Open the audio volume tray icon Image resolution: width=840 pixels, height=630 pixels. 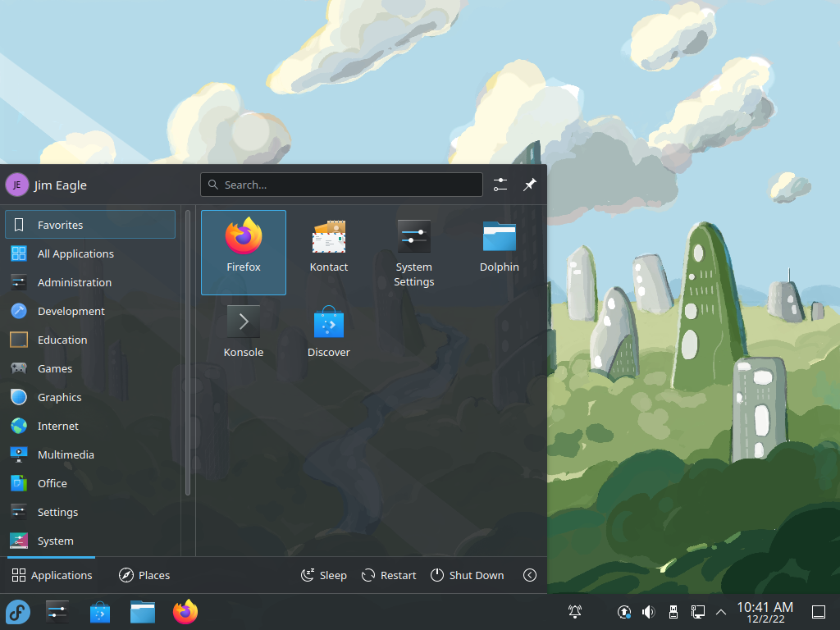[x=648, y=611]
